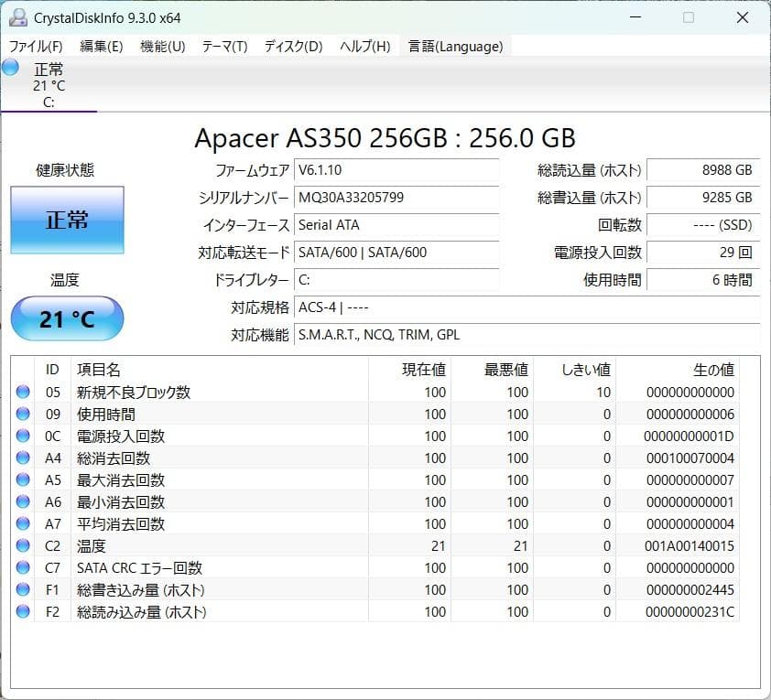Click the 対応機能 field S.M.A.R.T., NCQ, TRIM, GPL
Image resolution: width=771 pixels, height=700 pixels.
(527, 335)
